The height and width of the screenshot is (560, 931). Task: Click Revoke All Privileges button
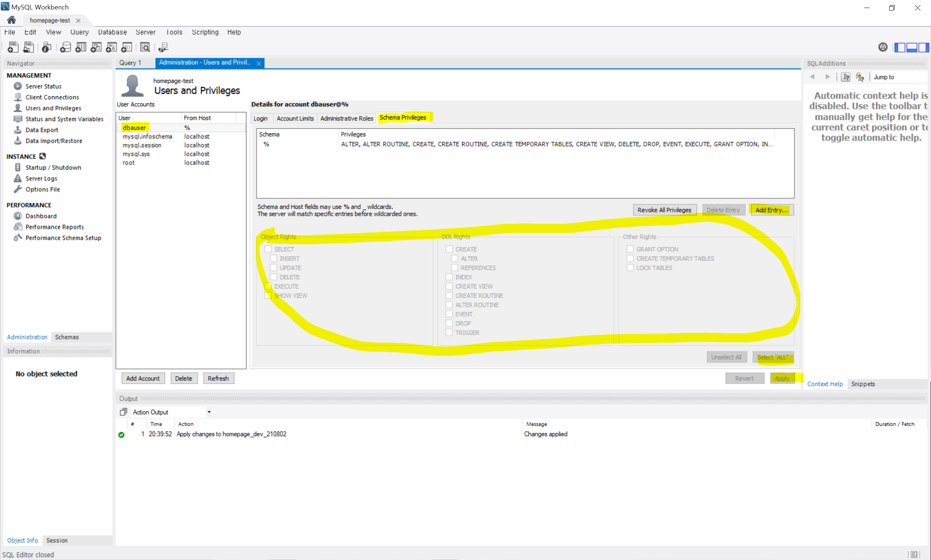pos(664,210)
